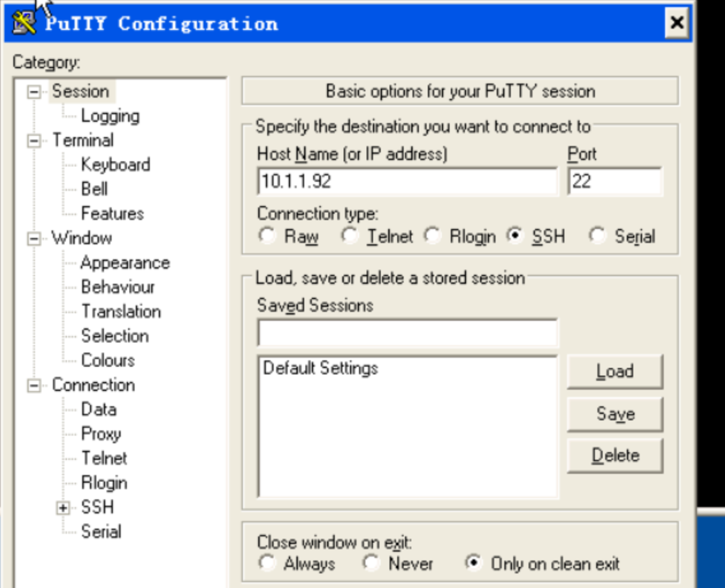Open the Colours category
Screen dimensions: 725x588
pyautogui.click(x=108, y=360)
